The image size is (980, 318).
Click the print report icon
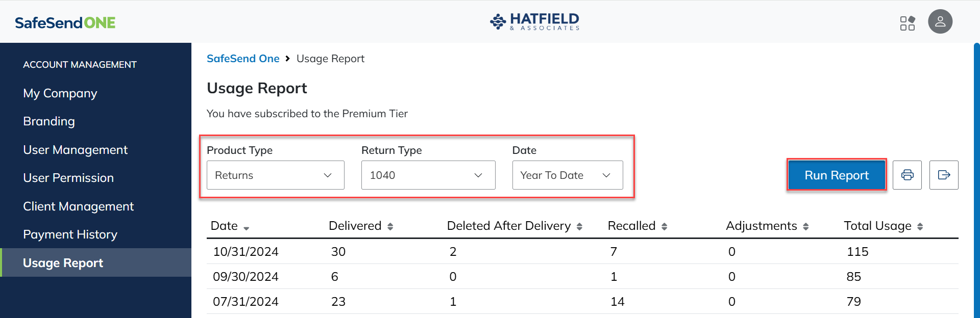[907, 175]
